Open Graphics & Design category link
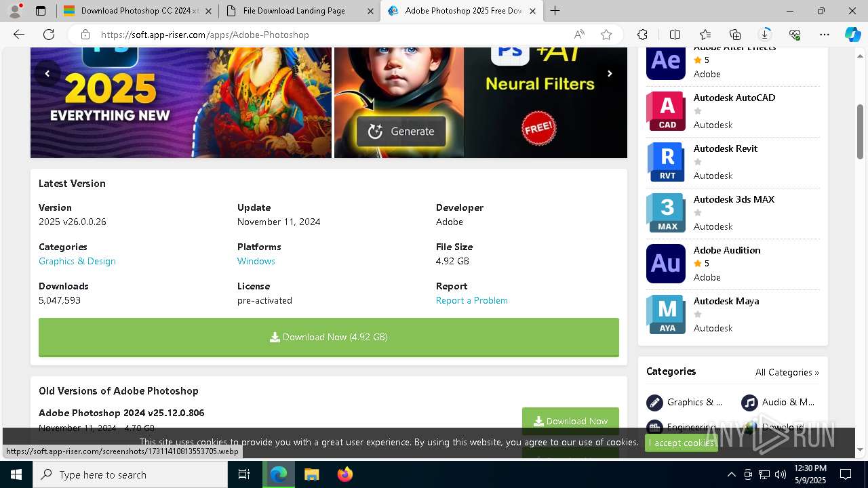 click(77, 261)
